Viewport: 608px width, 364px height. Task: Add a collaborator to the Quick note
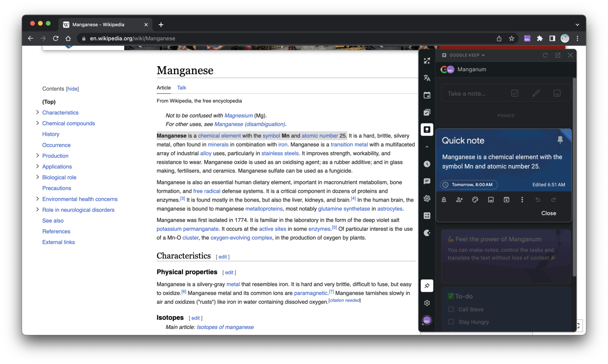tap(459, 199)
